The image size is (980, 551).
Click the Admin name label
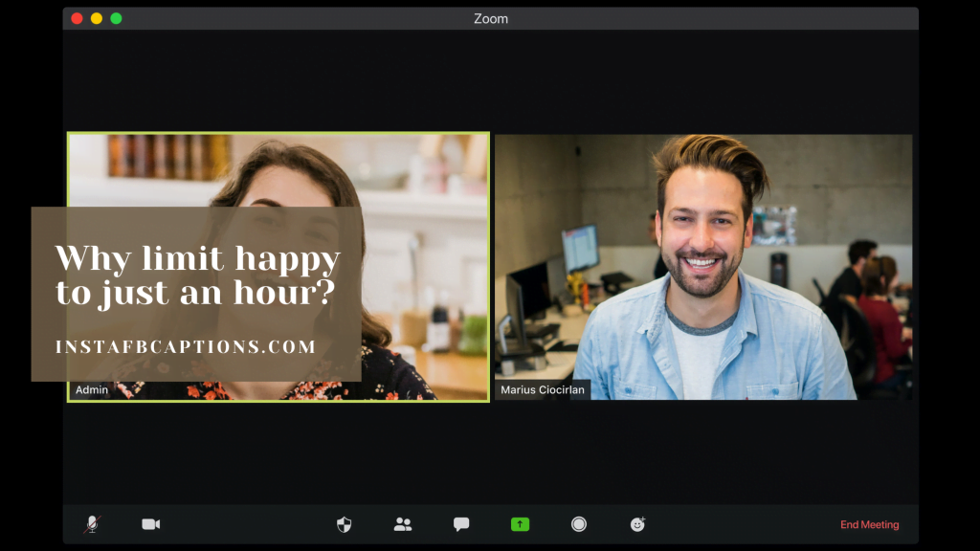[91, 389]
